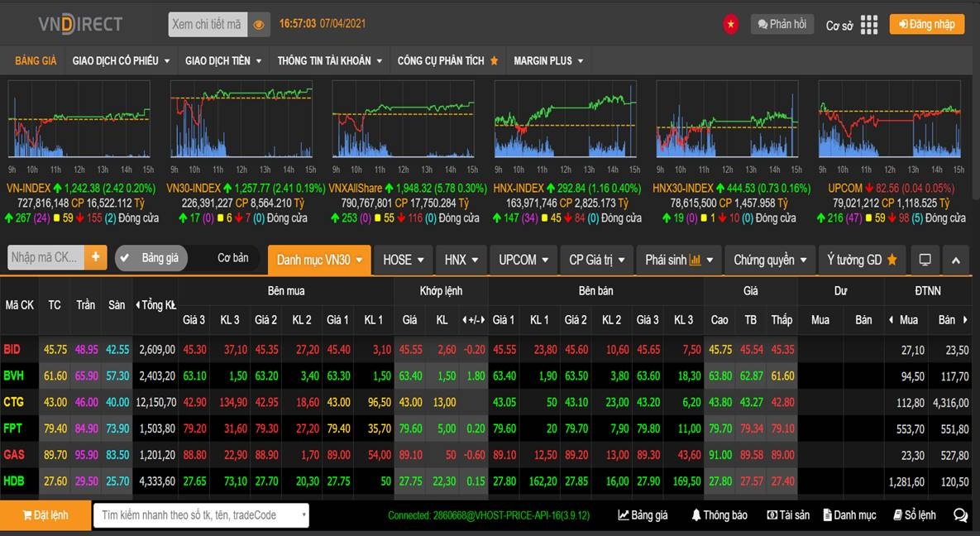This screenshot has height=536, width=980.
Task: Click the Đăng nhập button
Action: (926, 24)
